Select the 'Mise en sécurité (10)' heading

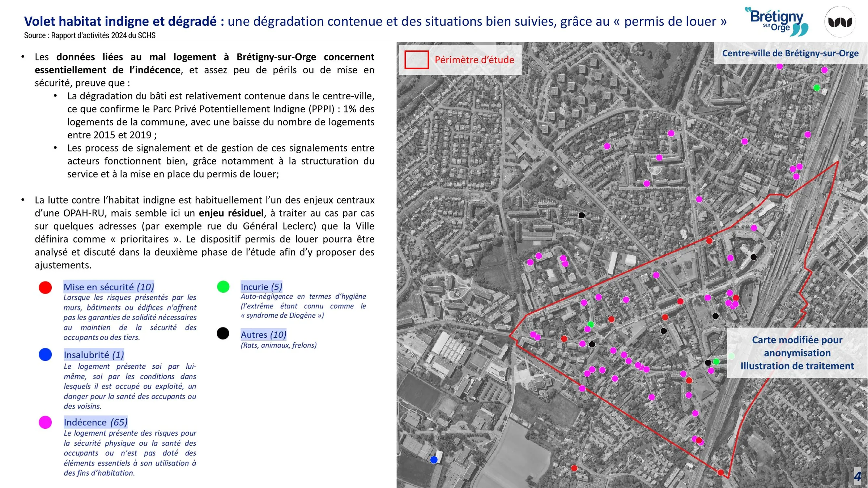pos(109,287)
